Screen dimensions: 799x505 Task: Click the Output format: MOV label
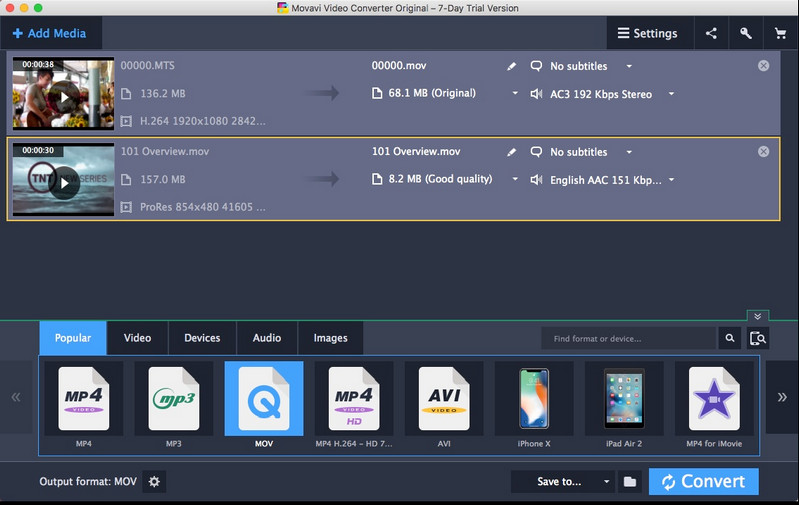[x=88, y=482]
